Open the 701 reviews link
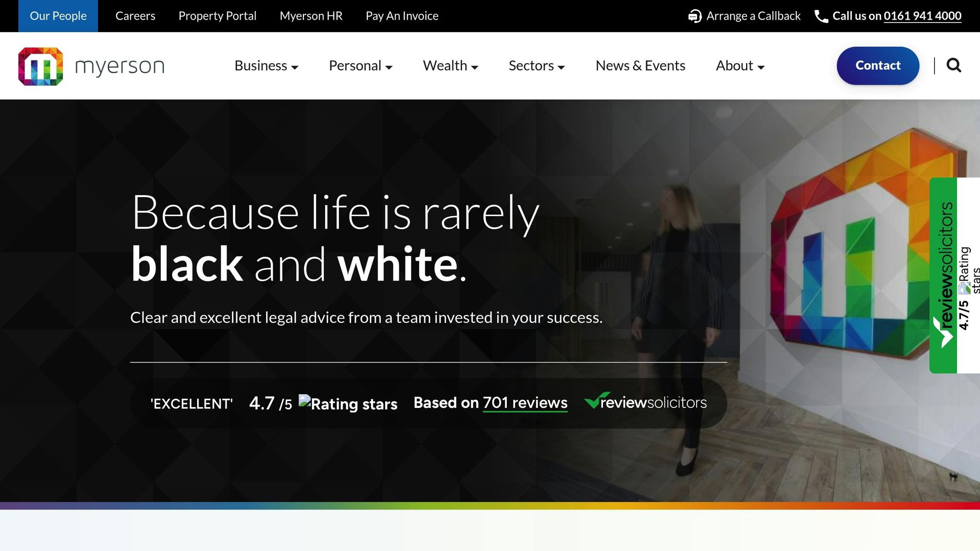This screenshot has width=980, height=551. (x=525, y=403)
